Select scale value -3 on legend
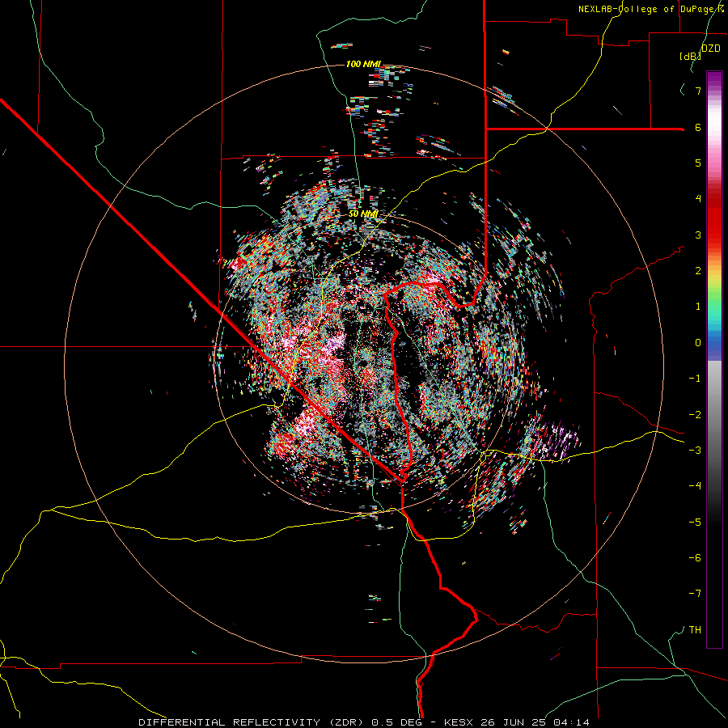Screen dimensions: 728x728 point(695,451)
